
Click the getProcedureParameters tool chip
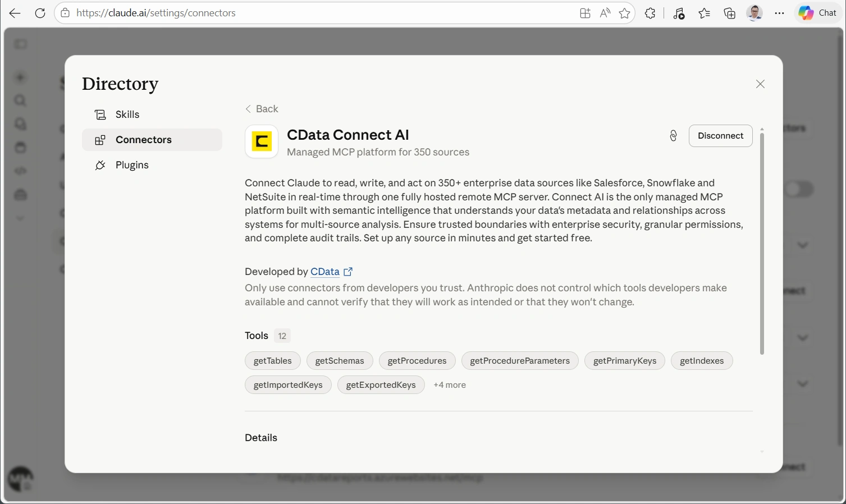coord(520,361)
